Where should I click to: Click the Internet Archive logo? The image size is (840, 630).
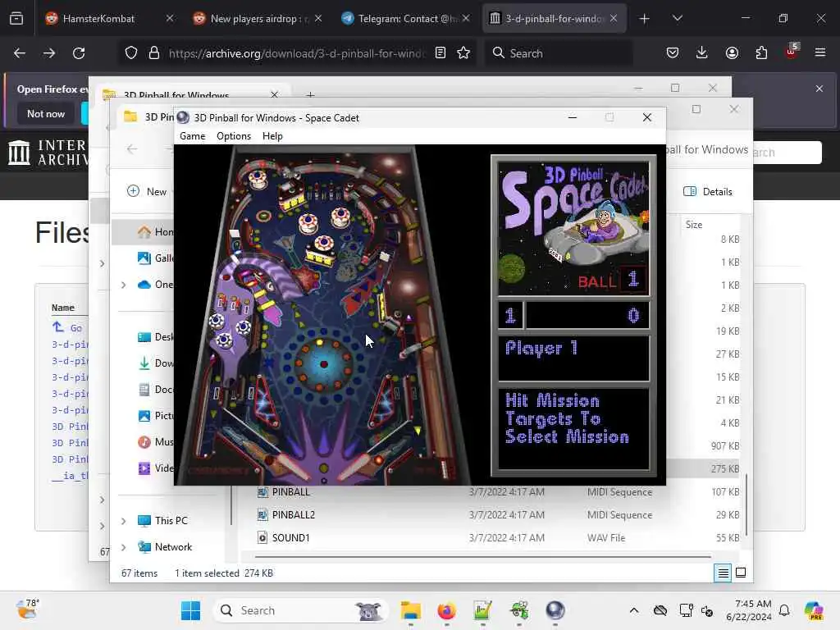47,152
